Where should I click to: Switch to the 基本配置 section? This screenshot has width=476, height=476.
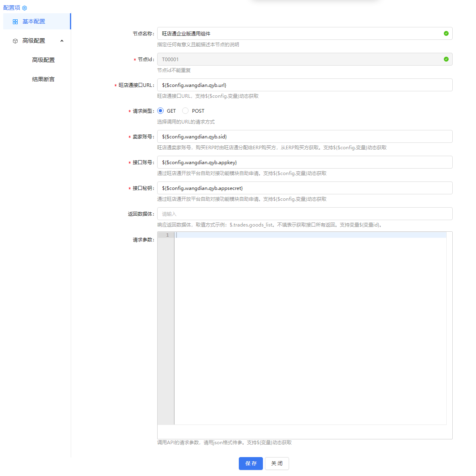pos(38,21)
